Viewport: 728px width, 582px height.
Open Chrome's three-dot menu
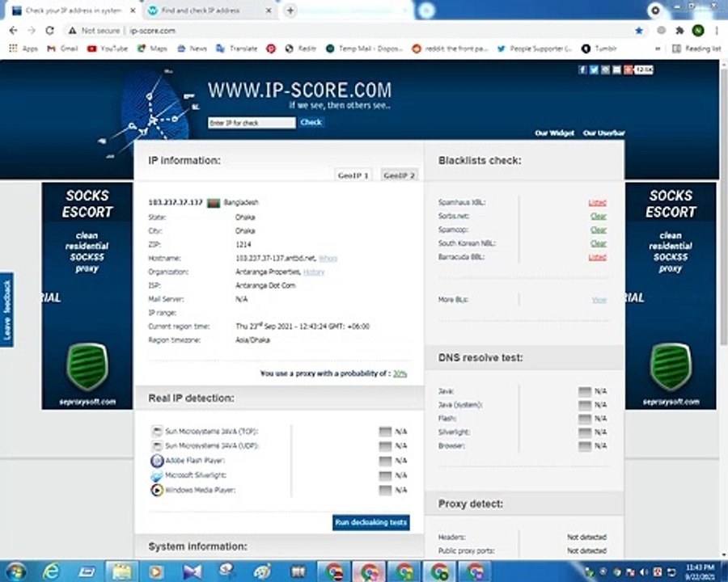tap(717, 31)
